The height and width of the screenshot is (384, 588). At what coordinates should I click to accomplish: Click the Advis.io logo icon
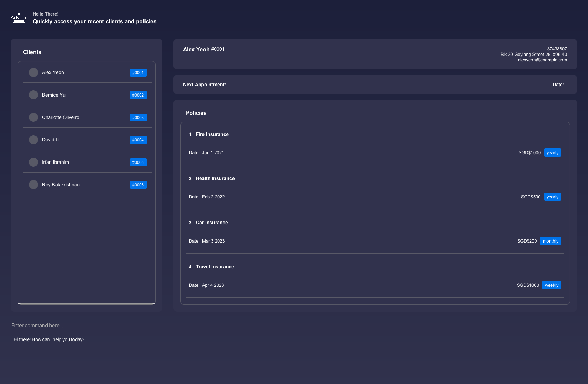click(19, 18)
